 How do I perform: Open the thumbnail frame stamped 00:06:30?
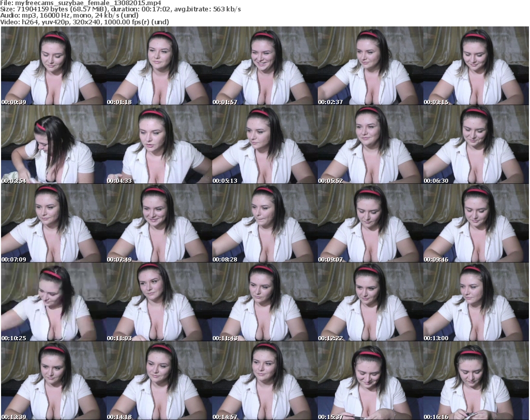pyautogui.click(x=476, y=144)
